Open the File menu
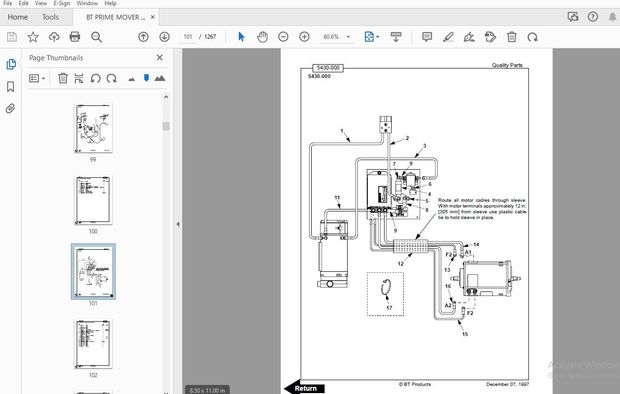 (x=7, y=3)
